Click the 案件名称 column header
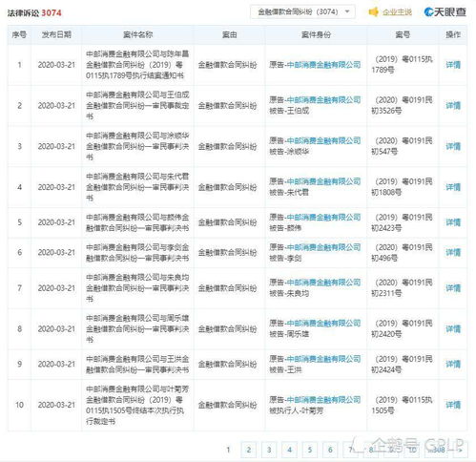Viewport: 476px width, 462px height. pyautogui.click(x=137, y=34)
